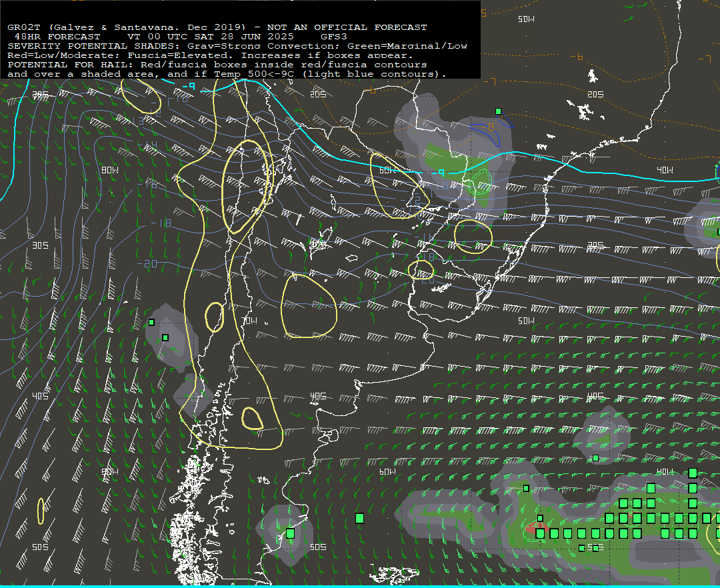Click the green-outlined contour inside the green shading near cyan '-9'
Image resolution: width=720 pixels, height=588 pixels.
[481, 181]
